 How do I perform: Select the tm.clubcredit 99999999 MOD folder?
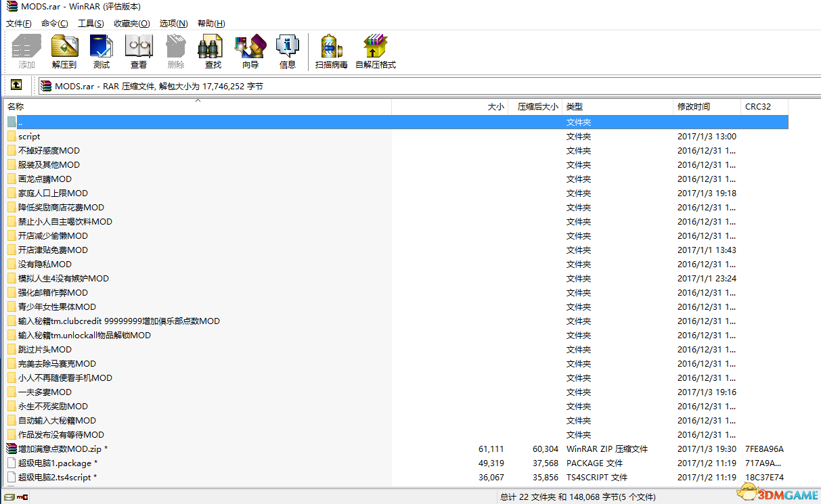click(x=119, y=321)
